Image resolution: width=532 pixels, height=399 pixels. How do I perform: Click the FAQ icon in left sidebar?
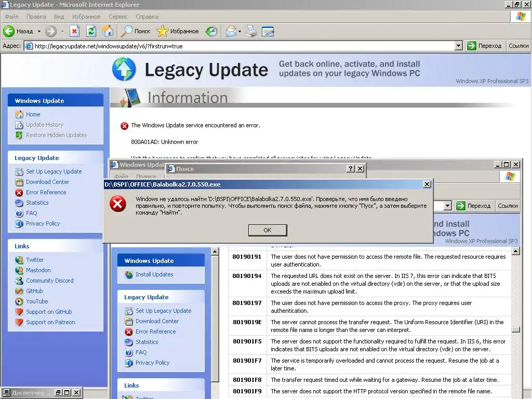(19, 214)
